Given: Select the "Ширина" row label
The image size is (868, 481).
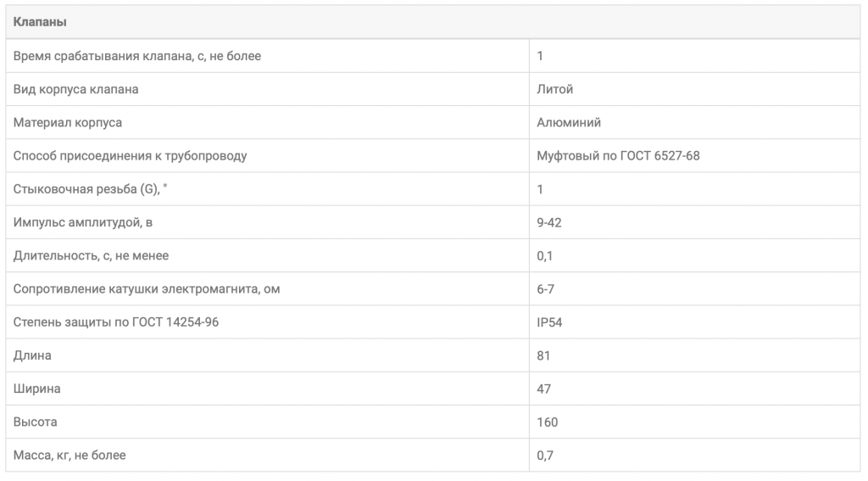Looking at the screenshot, I should point(37,389).
